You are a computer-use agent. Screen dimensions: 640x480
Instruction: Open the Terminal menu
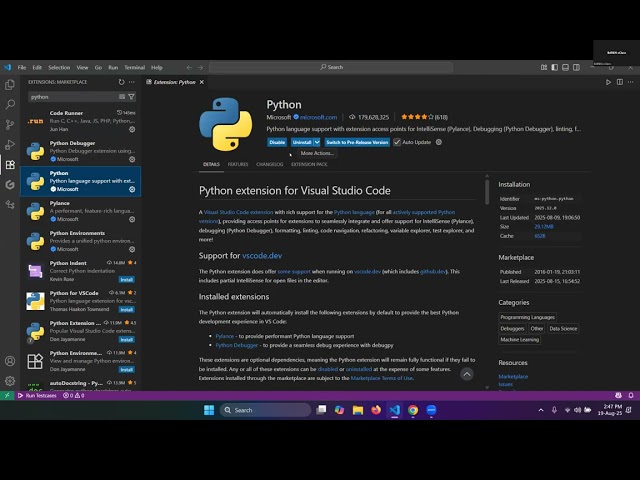click(134, 67)
